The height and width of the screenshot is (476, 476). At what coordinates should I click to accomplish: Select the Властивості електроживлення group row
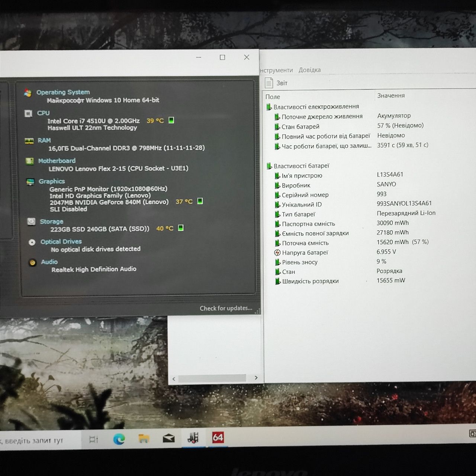(313, 107)
